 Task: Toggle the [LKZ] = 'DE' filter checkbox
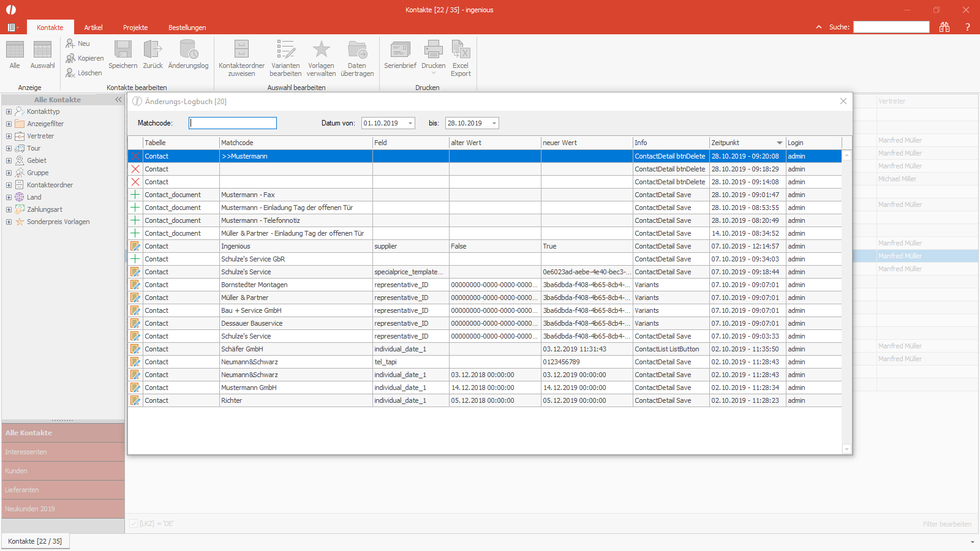coord(134,523)
